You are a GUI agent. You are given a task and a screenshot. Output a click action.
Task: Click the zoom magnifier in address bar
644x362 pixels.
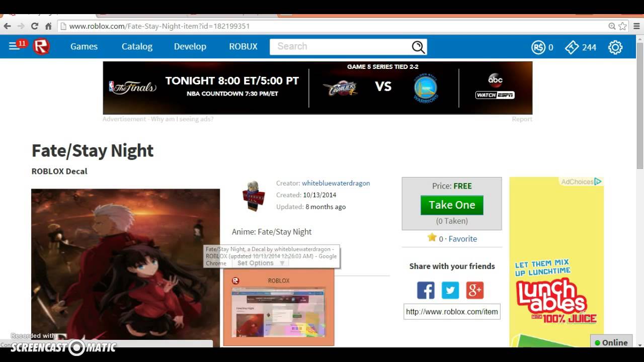612,26
